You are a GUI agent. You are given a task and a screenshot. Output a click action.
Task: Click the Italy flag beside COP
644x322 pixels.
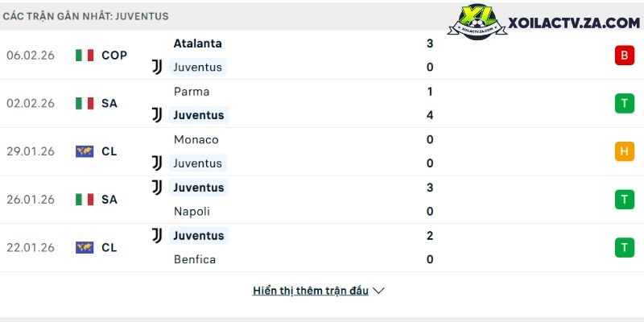point(85,55)
